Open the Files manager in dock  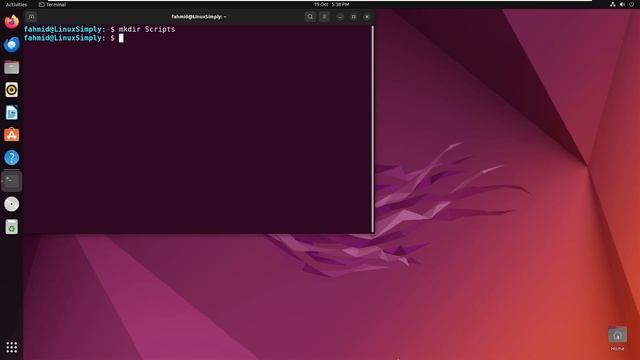coord(11,67)
